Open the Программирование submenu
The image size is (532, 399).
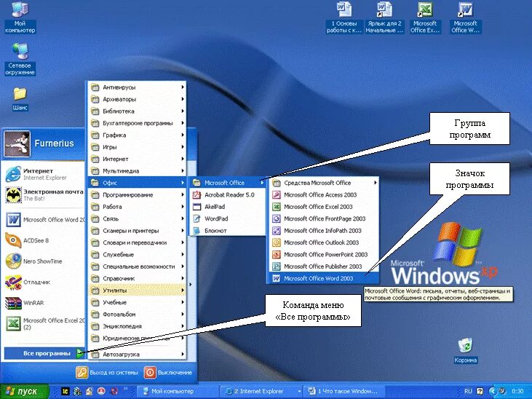click(x=137, y=195)
